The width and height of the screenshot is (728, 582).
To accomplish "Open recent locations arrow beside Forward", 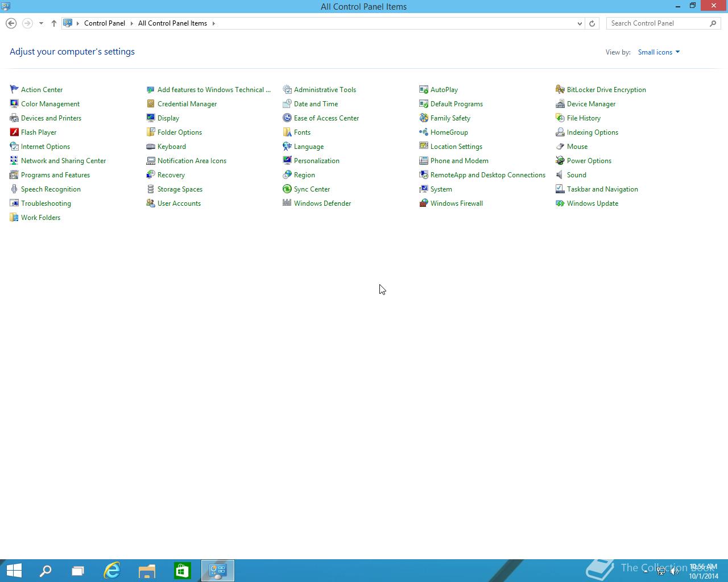I will [x=41, y=23].
